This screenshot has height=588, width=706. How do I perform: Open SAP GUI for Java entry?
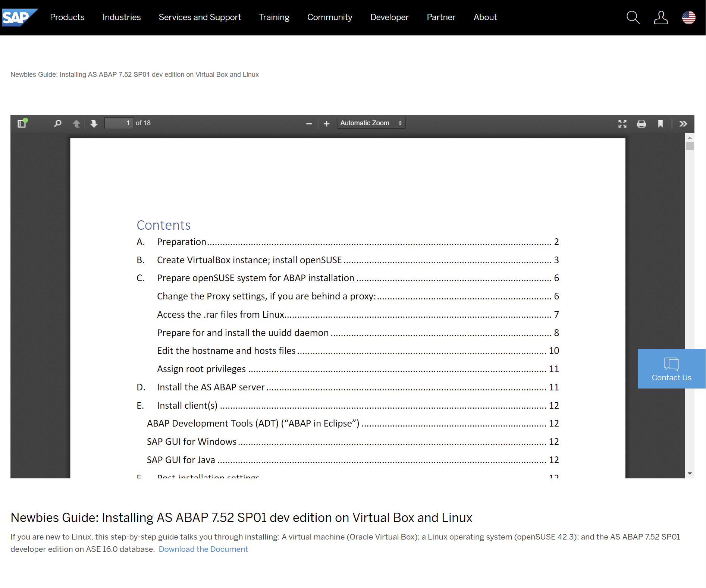pos(353,460)
